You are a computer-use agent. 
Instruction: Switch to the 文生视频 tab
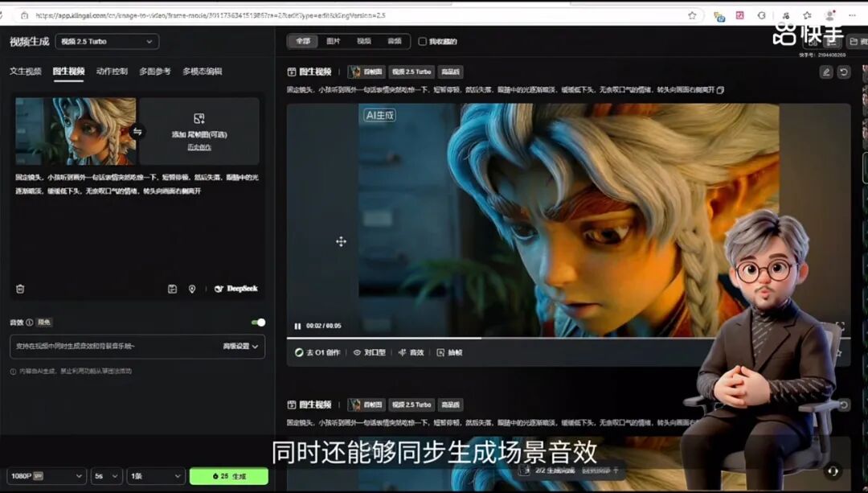[x=25, y=71]
